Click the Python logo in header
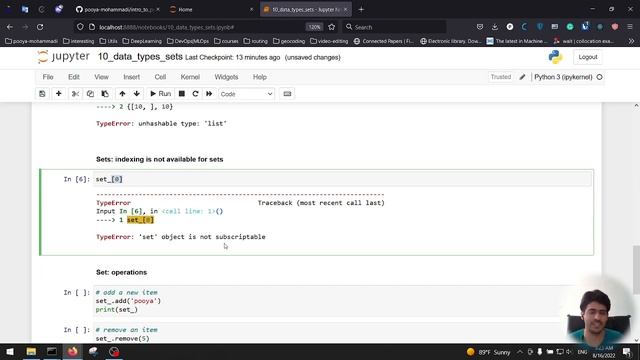The image size is (640, 360). click(555, 57)
